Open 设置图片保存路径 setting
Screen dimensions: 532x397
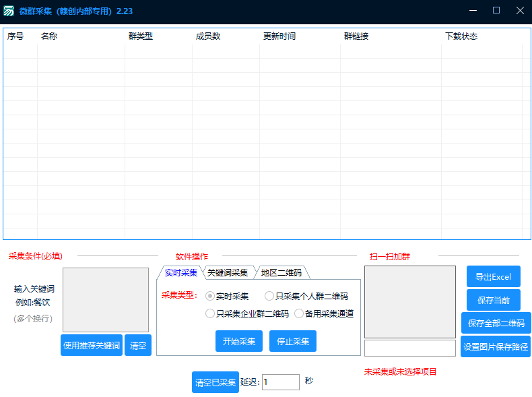496,346
